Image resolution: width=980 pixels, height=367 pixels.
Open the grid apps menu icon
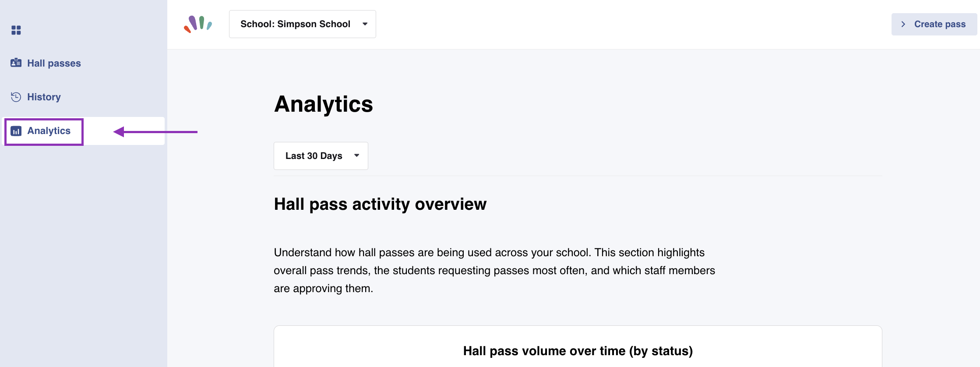pyautogui.click(x=16, y=30)
